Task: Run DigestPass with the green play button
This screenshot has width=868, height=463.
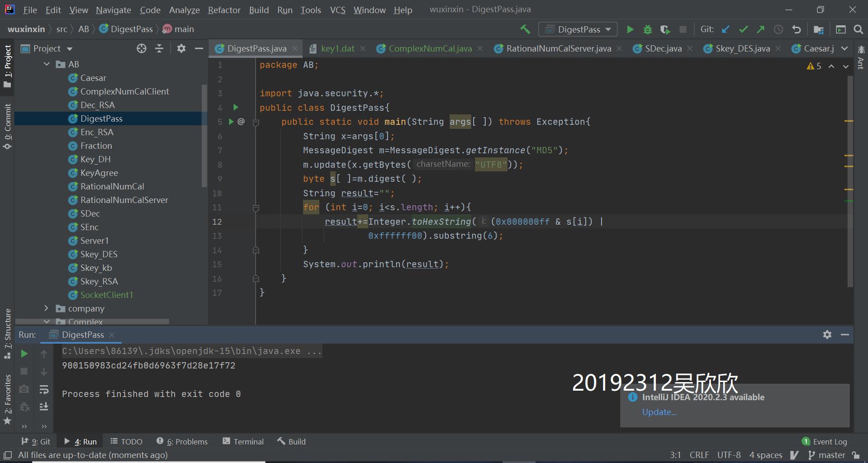Action: point(630,29)
